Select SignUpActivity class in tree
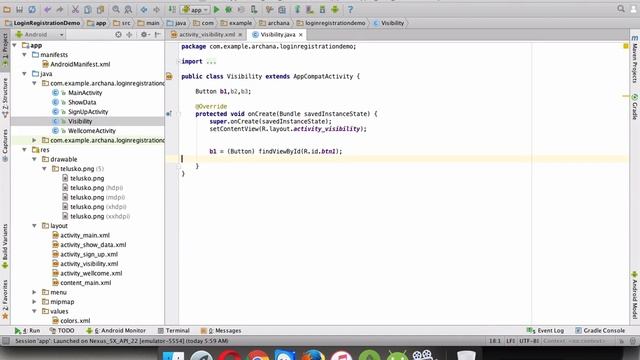Viewport: 640px width, 360px height. click(x=88, y=112)
